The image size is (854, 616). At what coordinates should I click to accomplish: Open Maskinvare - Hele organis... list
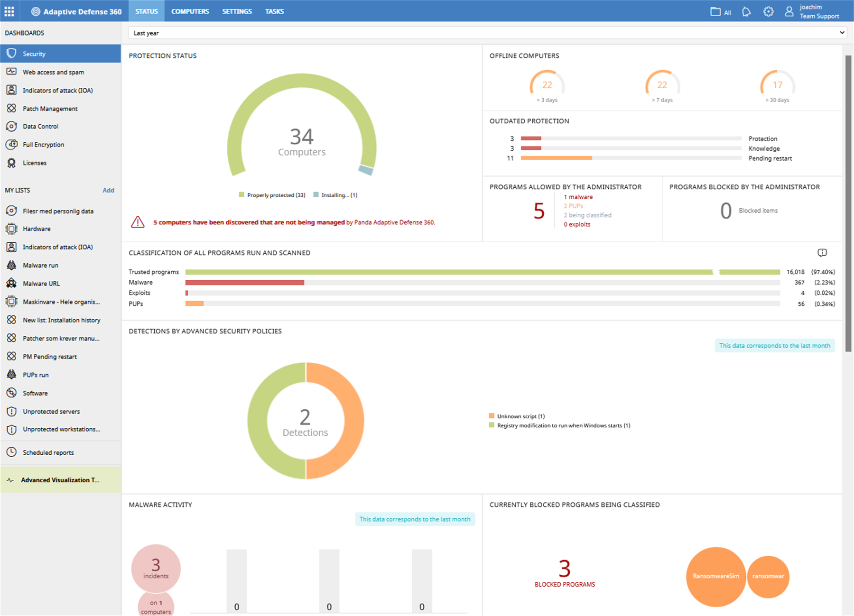click(61, 302)
